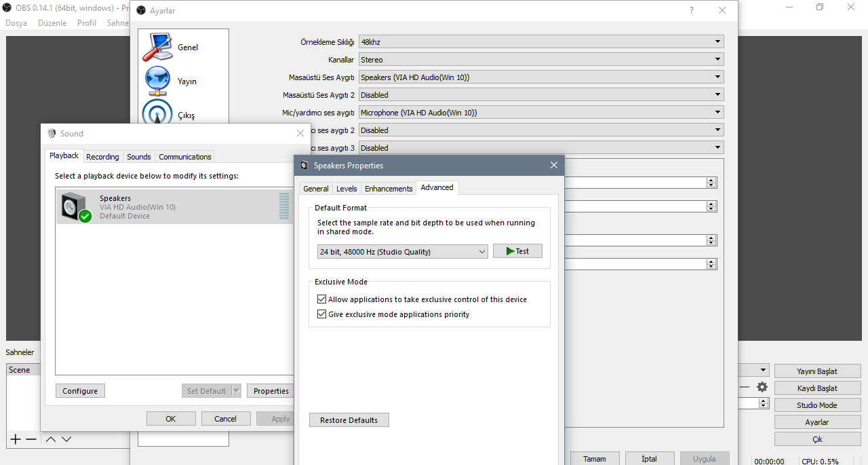This screenshot has width=868, height=465.
Task: Open the 'ses aygıtı 3' Disabled dropdown
Action: (541, 148)
